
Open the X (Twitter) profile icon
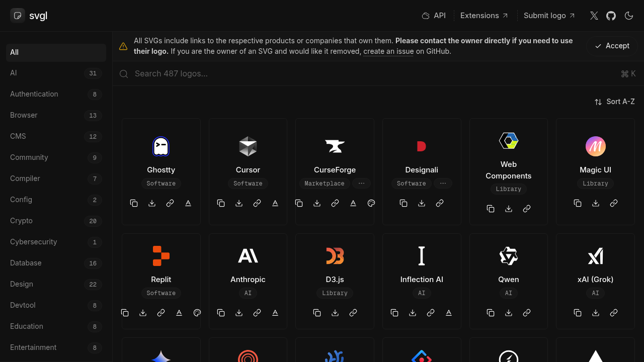594,16
